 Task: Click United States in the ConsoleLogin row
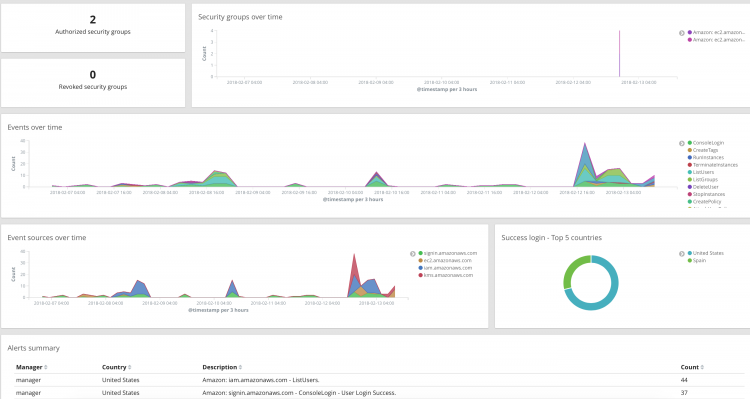pyautogui.click(x=121, y=393)
